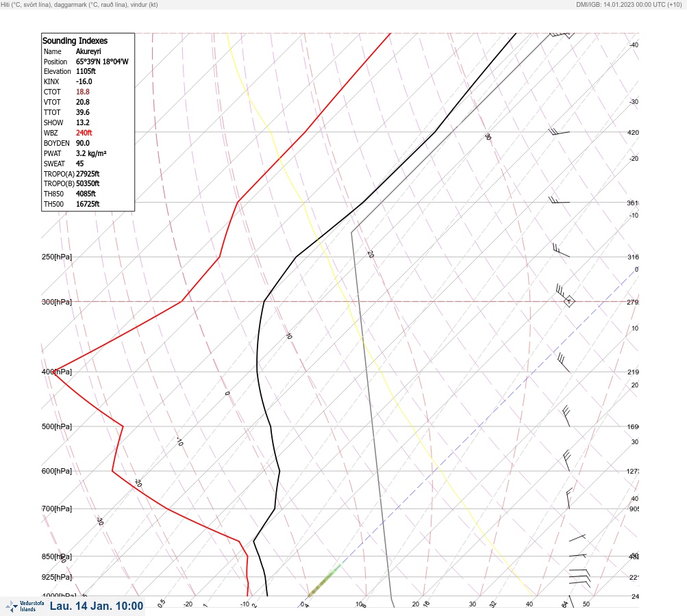Click the red CTOT value 18.8
This screenshot has width=687, height=616.
[x=83, y=92]
